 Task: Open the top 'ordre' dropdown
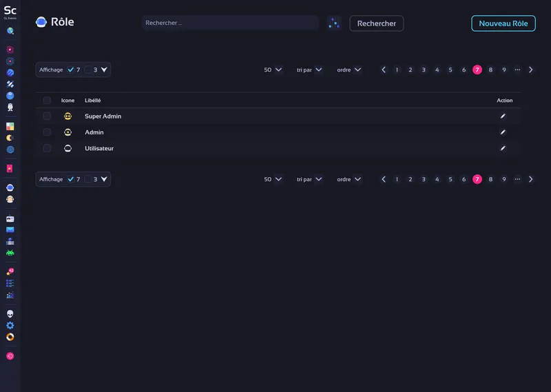349,70
